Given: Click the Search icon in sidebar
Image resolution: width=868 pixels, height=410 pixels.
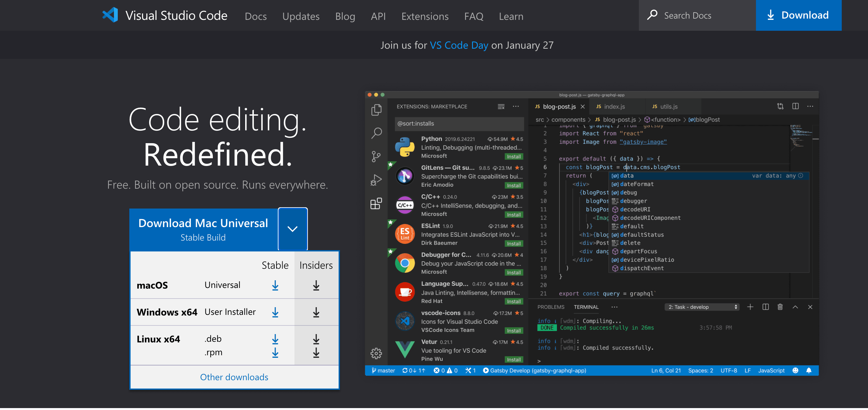Looking at the screenshot, I should pyautogui.click(x=376, y=132).
